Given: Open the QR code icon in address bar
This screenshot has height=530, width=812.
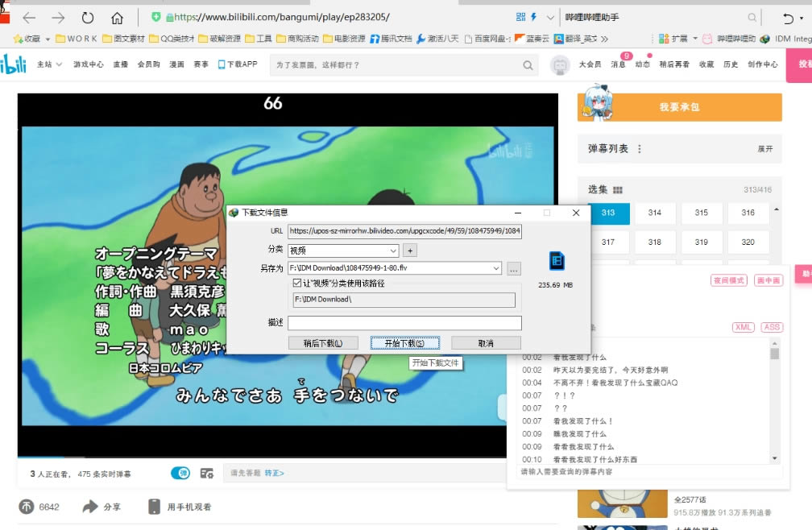Looking at the screenshot, I should click(520, 17).
